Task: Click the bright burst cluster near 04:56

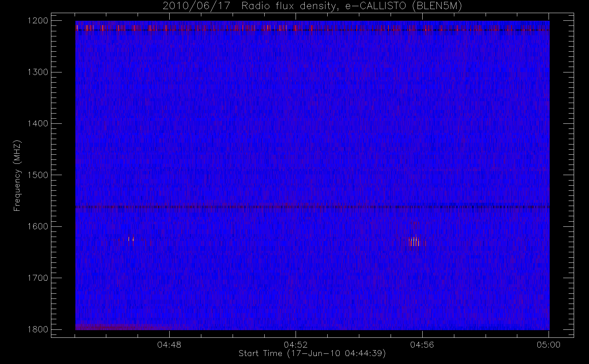Action: click(x=415, y=241)
